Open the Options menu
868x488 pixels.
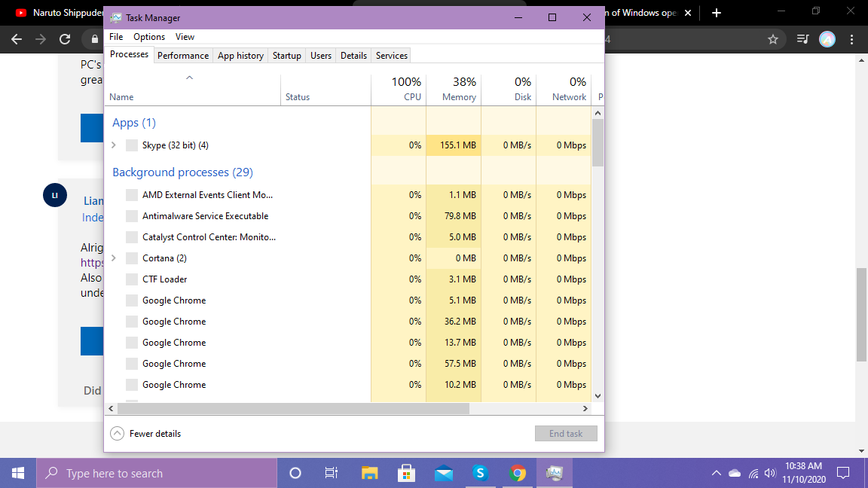(x=149, y=36)
